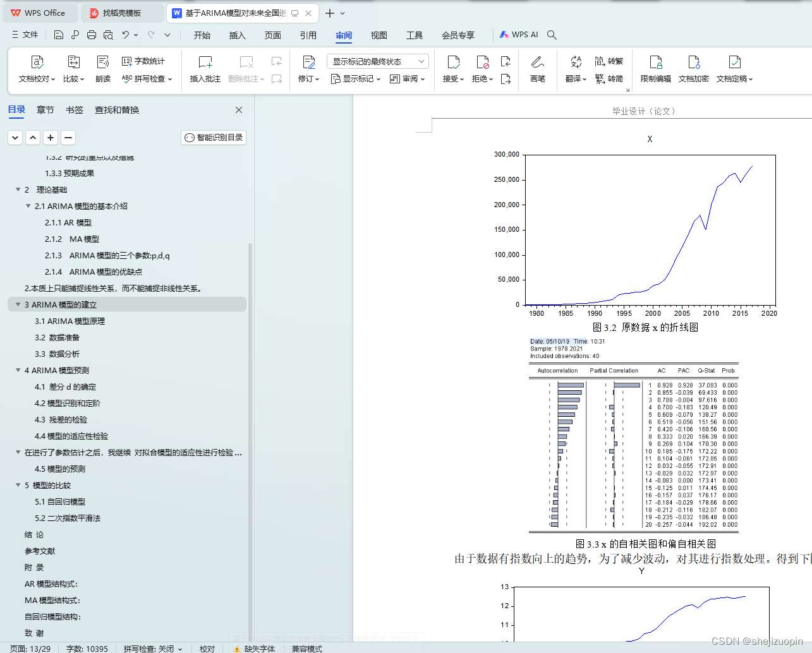Click the Save icon in quick access toolbar

[x=59, y=35]
